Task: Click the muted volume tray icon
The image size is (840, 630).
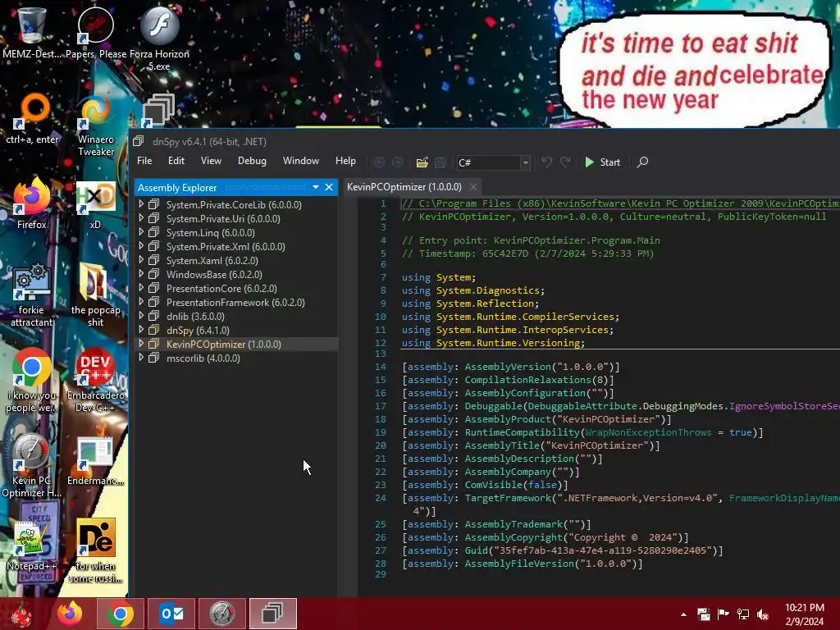Action: pyautogui.click(x=763, y=614)
